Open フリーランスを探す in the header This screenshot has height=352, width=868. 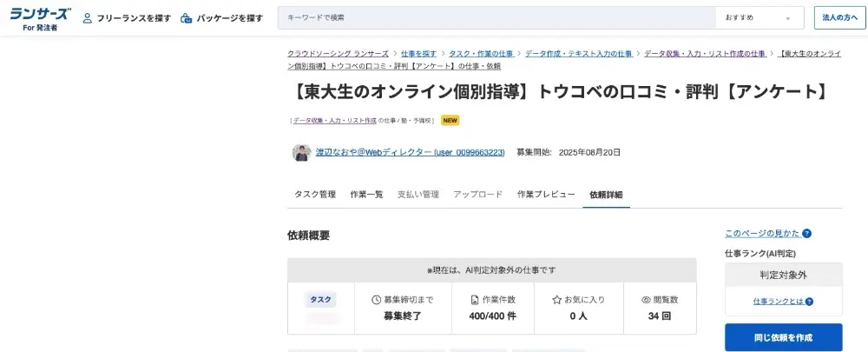(x=134, y=18)
